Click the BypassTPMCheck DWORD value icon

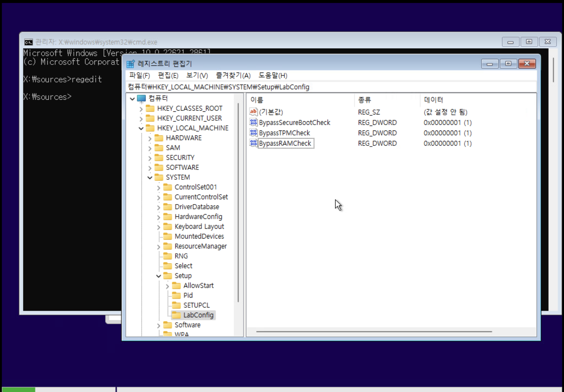(253, 133)
